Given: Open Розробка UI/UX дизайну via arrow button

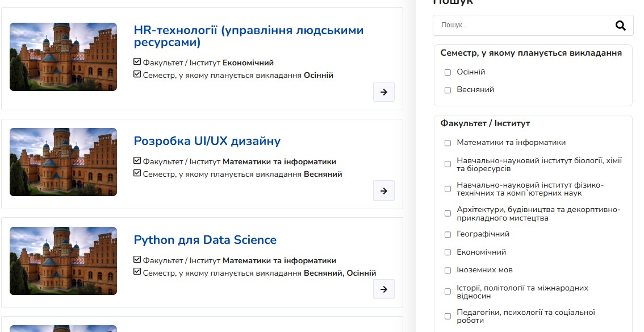Looking at the screenshot, I should [x=383, y=190].
